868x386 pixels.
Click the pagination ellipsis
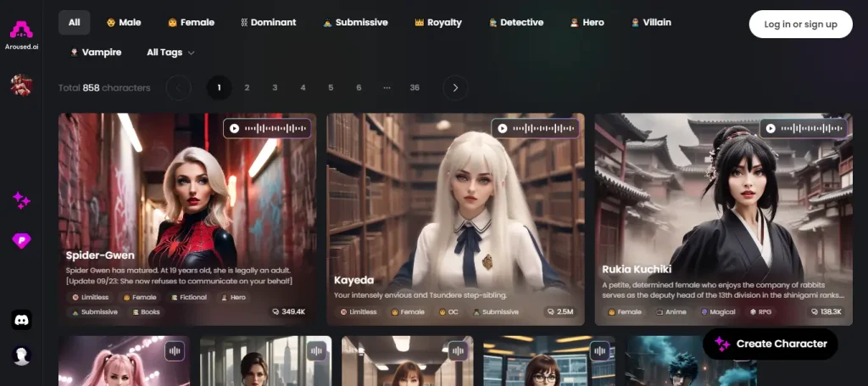(x=387, y=87)
